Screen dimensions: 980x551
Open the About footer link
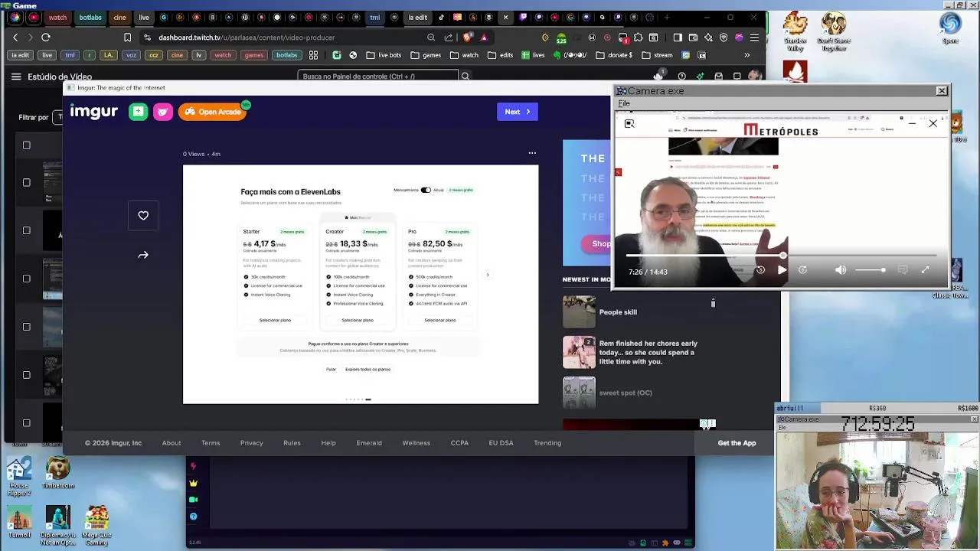[x=171, y=443]
